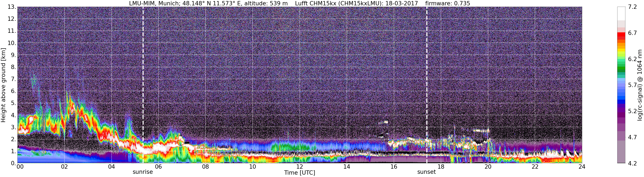
Task: Click the sunset label below the axis
Action: 427,172
